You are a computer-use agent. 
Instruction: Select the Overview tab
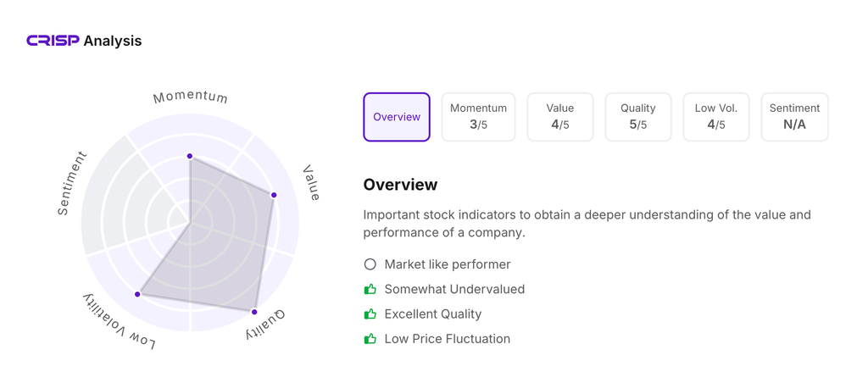pyautogui.click(x=397, y=117)
